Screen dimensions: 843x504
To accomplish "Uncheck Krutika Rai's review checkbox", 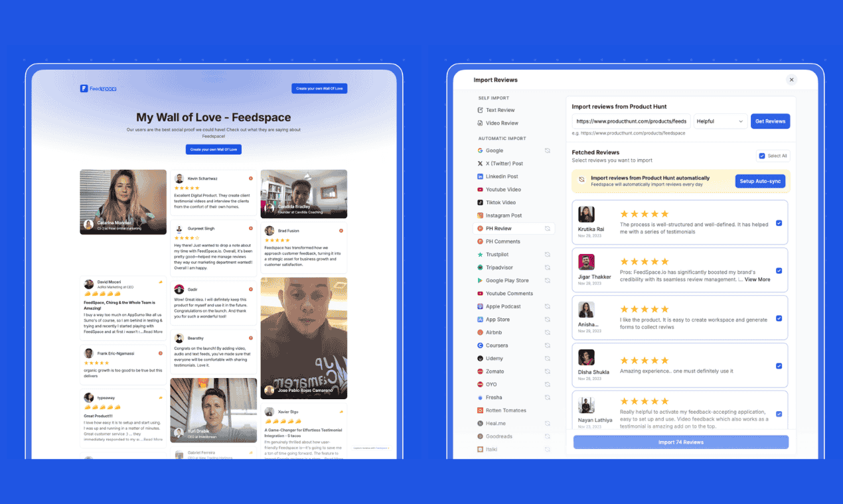I will tap(779, 223).
